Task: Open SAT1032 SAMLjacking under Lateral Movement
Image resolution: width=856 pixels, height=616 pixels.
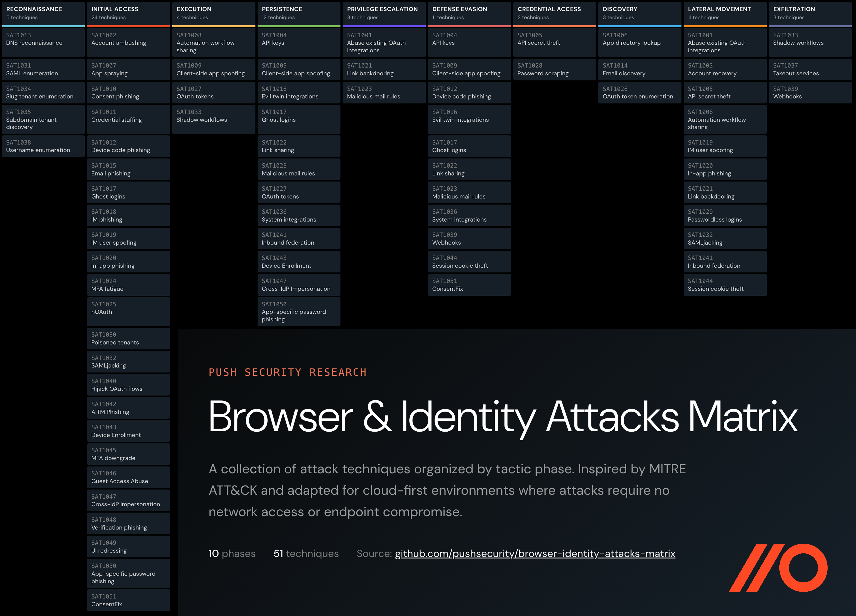Action: click(x=725, y=239)
